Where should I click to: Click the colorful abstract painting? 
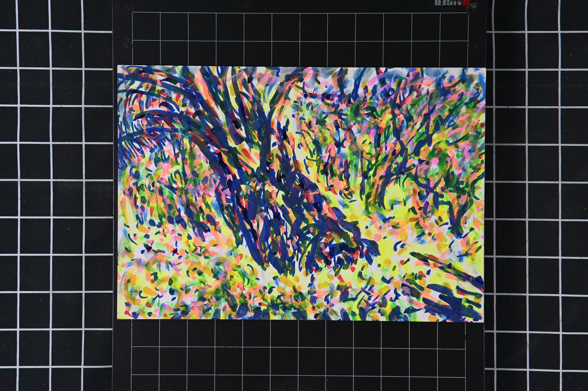(301, 194)
